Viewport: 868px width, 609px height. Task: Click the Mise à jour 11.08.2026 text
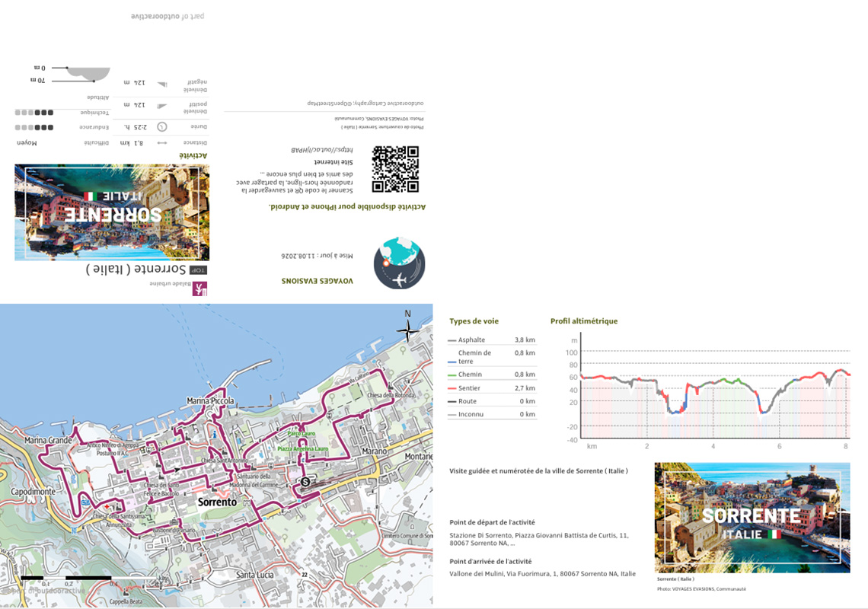[317, 256]
